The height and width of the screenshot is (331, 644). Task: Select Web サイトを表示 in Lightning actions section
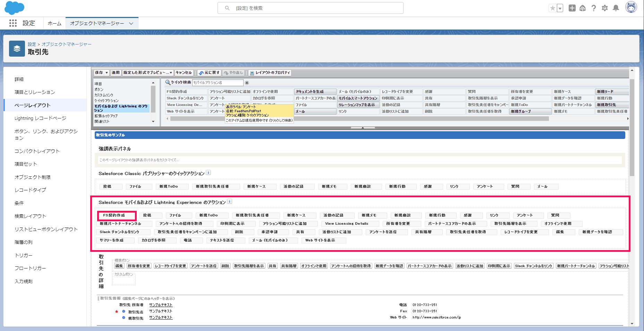click(324, 240)
